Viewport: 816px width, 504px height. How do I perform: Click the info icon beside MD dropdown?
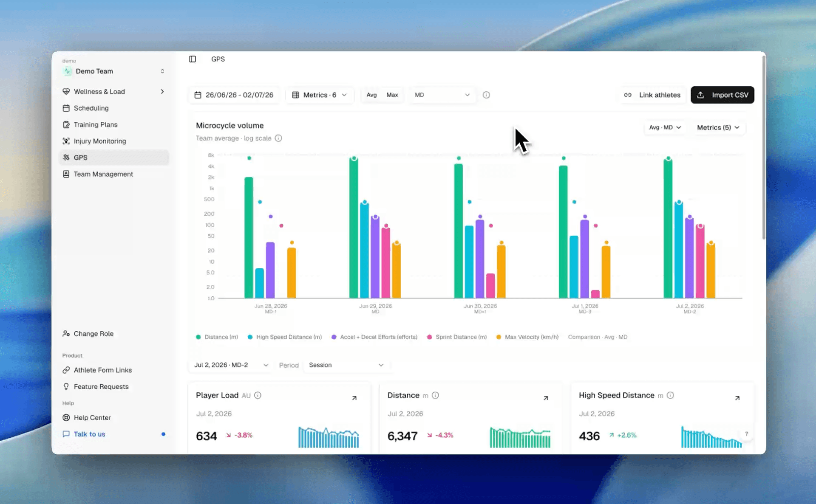(486, 95)
